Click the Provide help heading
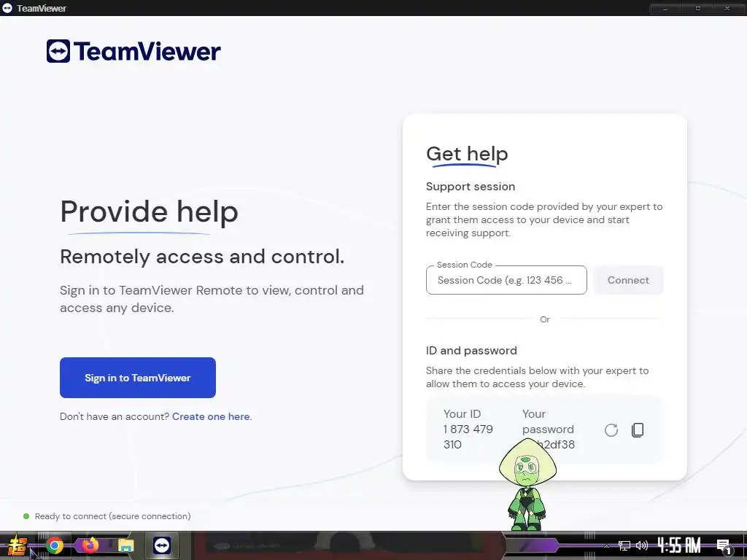This screenshot has height=560, width=747. pos(149,211)
